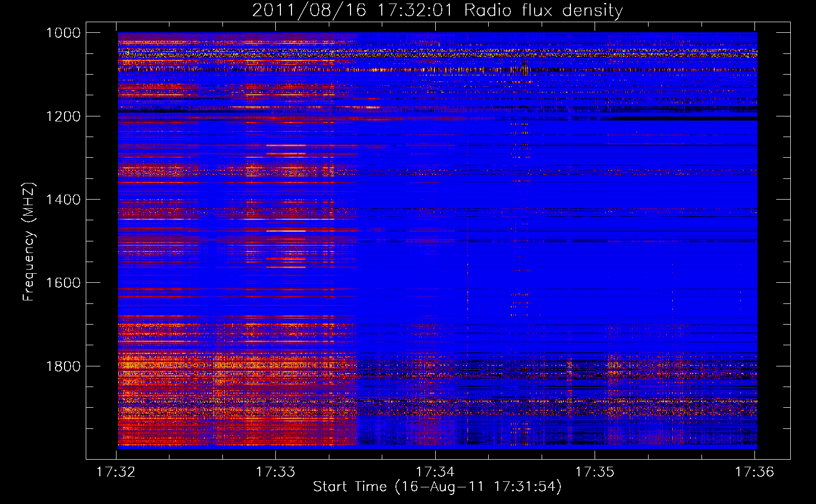Image resolution: width=816 pixels, height=504 pixels.
Task: Click the "Frequency (MHZ)" y-axis label
Action: [29, 242]
